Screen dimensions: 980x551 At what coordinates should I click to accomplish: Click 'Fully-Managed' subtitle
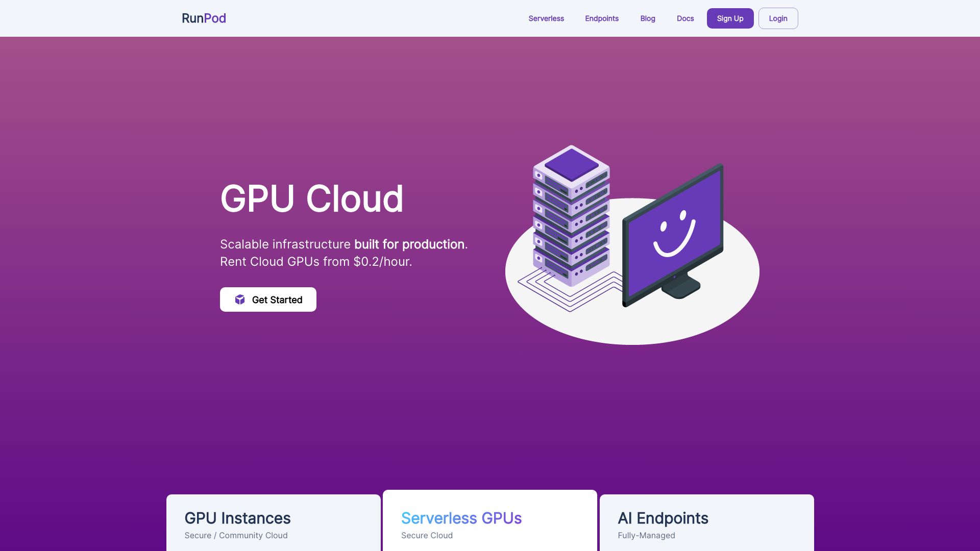point(646,535)
